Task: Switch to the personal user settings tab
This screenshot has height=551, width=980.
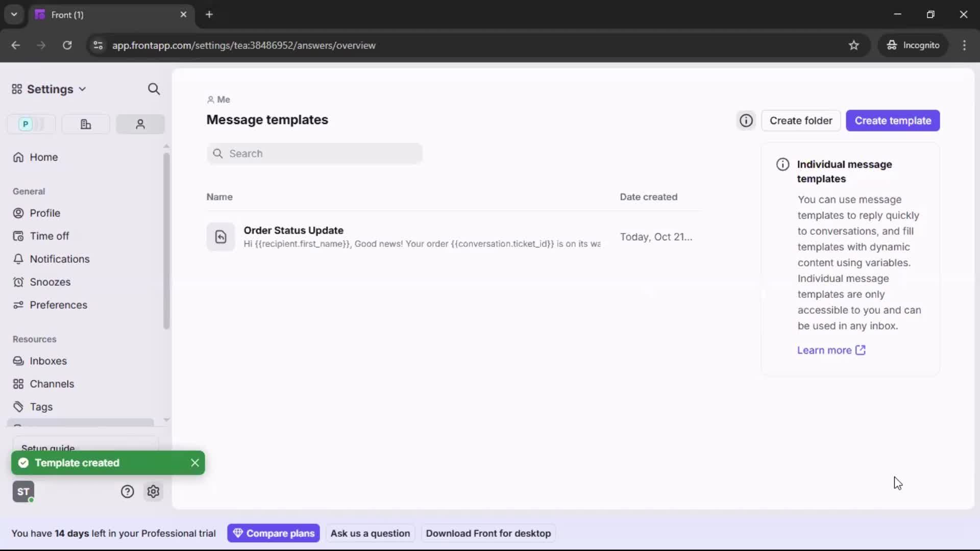Action: (140, 124)
